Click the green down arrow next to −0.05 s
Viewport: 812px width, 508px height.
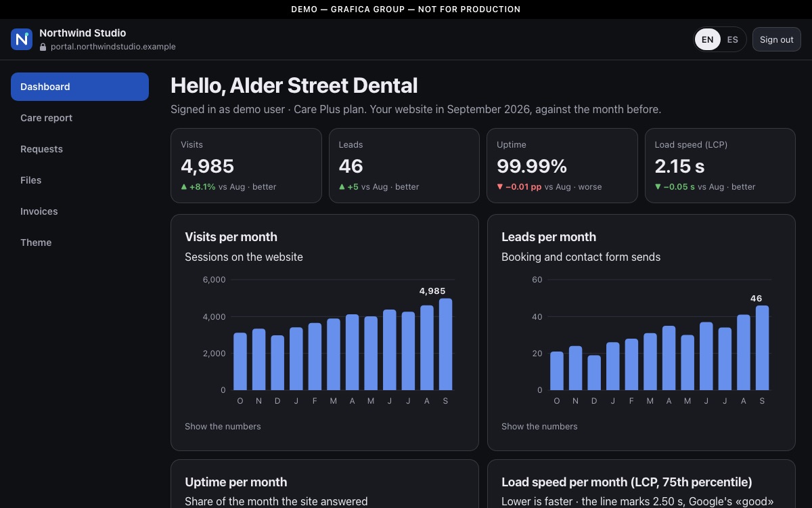click(x=658, y=187)
